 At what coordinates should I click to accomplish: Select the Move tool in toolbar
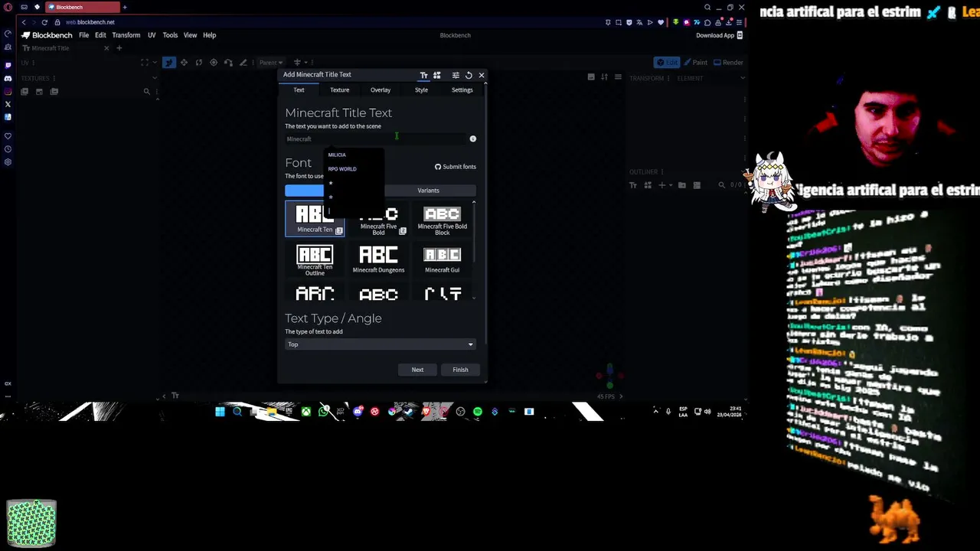[x=184, y=63]
